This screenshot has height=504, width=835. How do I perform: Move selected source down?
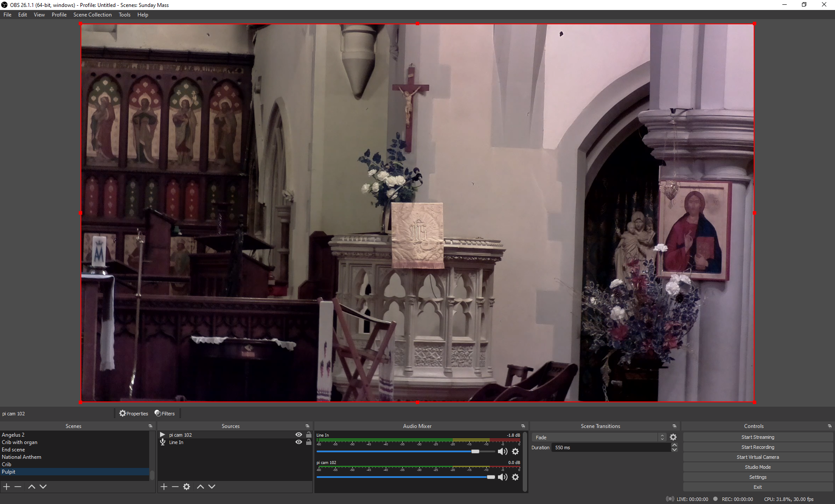[212, 487]
